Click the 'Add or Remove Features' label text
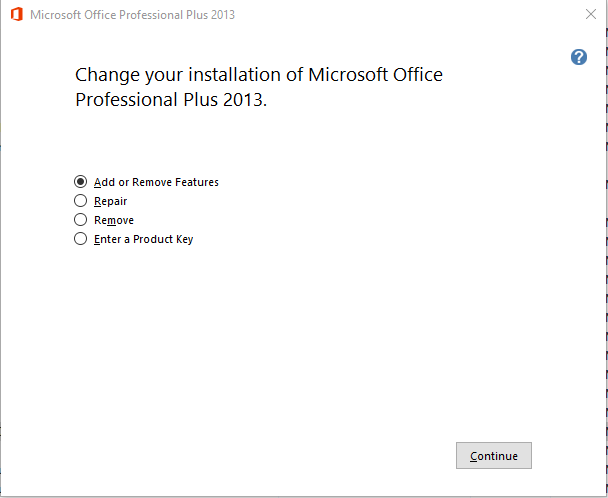This screenshot has width=608, height=498. coord(156,182)
